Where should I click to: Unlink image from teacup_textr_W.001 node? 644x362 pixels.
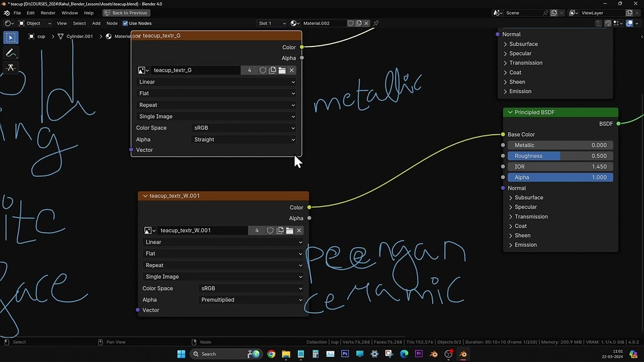point(299,230)
